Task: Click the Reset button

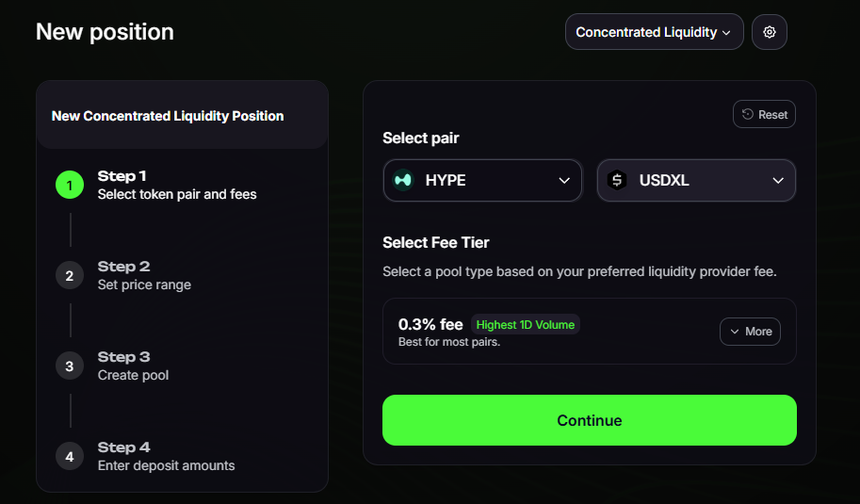Action: pyautogui.click(x=764, y=114)
